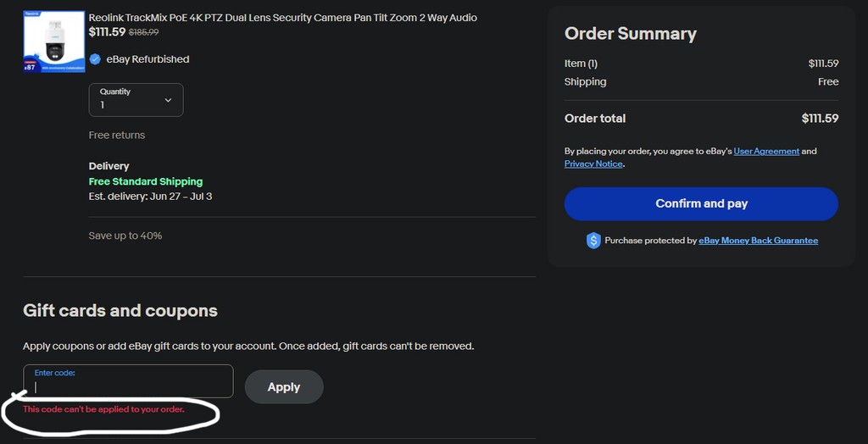Expand the Quantity chevron arrow

pos(168,100)
